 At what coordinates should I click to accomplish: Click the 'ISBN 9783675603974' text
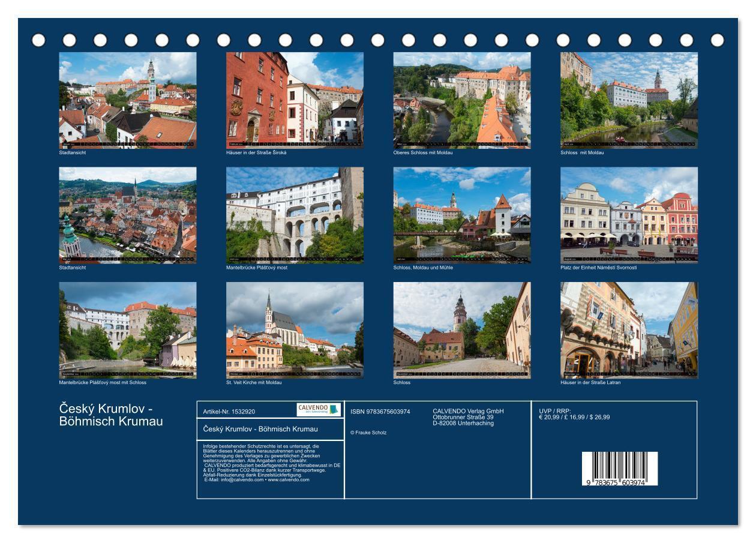tap(380, 412)
